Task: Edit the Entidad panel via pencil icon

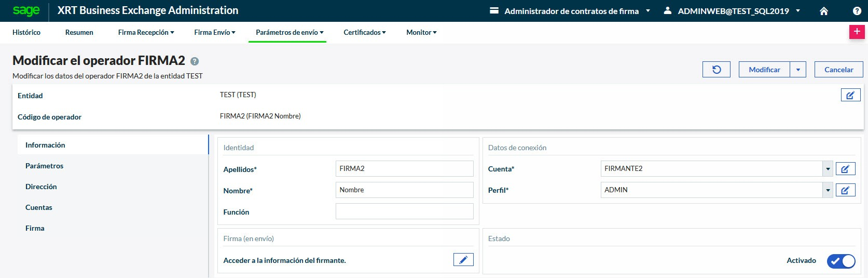Action: [850, 95]
